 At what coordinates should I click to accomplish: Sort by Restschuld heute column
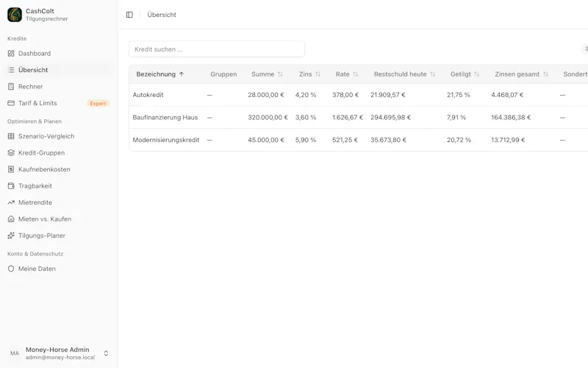[x=404, y=74]
